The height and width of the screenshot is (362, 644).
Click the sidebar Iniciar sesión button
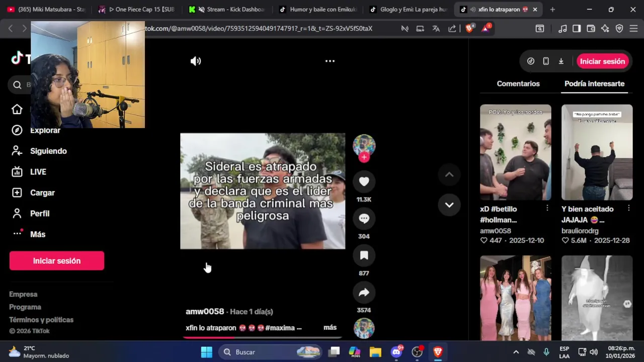pyautogui.click(x=57, y=261)
